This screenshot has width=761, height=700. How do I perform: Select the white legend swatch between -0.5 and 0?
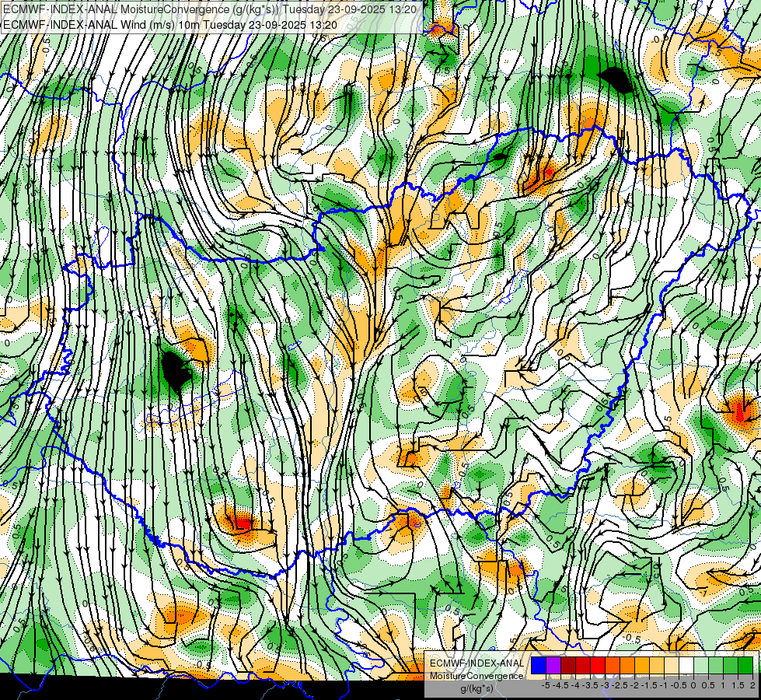tap(686, 666)
